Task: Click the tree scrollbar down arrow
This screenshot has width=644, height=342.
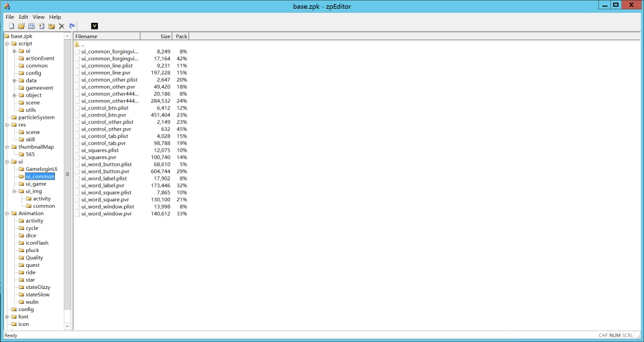Action: [67, 326]
